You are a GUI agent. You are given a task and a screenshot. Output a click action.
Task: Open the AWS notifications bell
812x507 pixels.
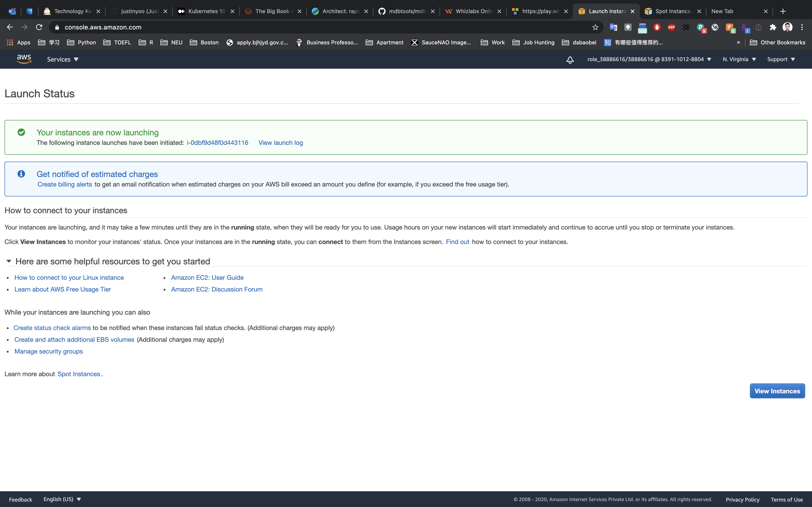(x=570, y=60)
